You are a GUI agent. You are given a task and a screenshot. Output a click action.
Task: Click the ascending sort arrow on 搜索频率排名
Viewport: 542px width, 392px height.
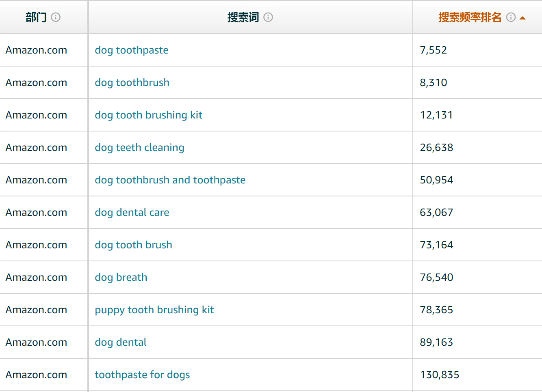522,17
